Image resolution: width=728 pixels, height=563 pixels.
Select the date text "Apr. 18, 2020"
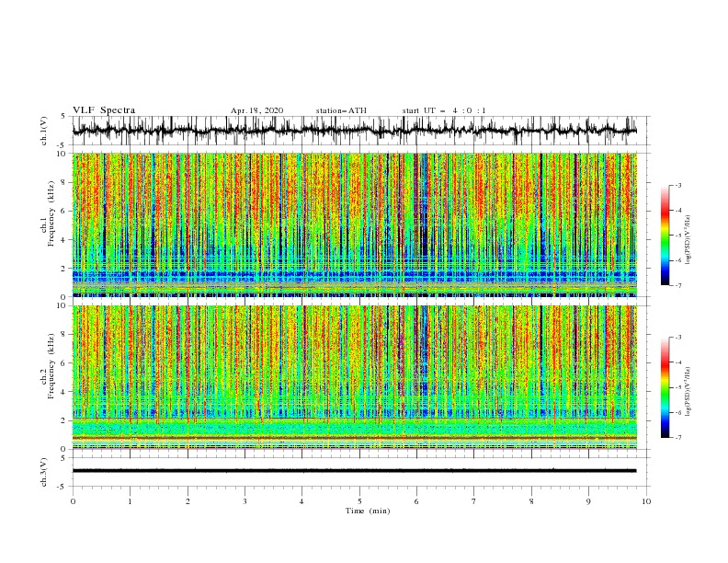[x=256, y=110]
